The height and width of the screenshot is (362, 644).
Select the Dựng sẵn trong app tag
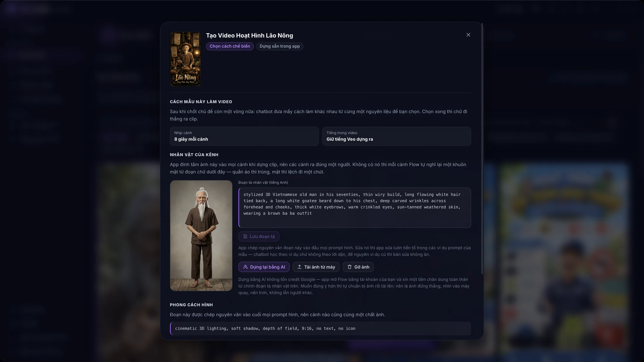(280, 46)
